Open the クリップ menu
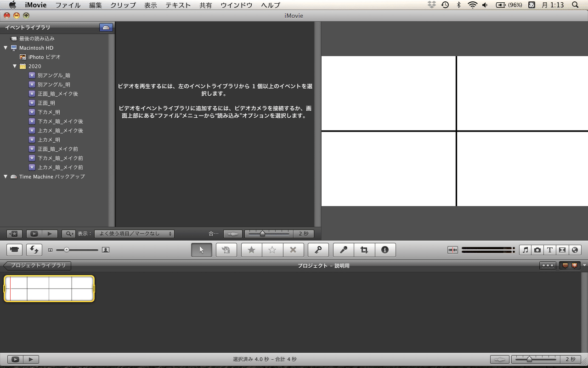The width and height of the screenshot is (588, 368). coord(123,5)
